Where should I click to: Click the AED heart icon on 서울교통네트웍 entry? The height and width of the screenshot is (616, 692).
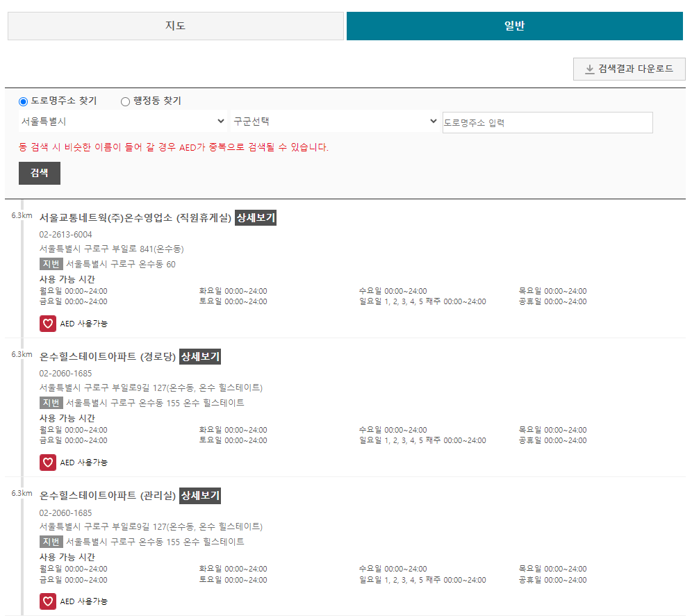47,324
